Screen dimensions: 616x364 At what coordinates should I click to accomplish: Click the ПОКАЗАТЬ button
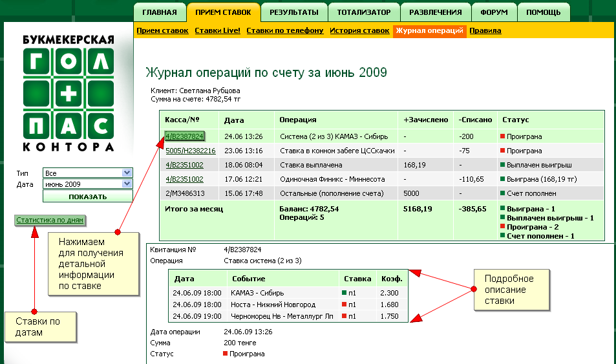coord(88,197)
